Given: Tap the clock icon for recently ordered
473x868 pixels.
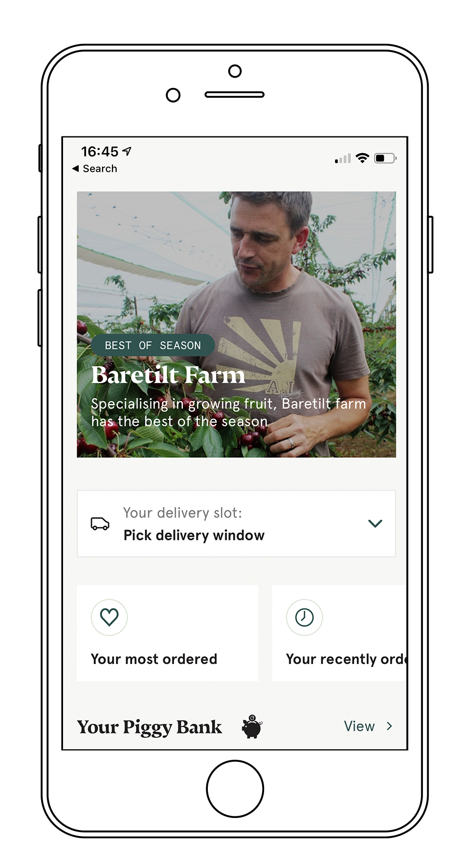Looking at the screenshot, I should (x=304, y=618).
